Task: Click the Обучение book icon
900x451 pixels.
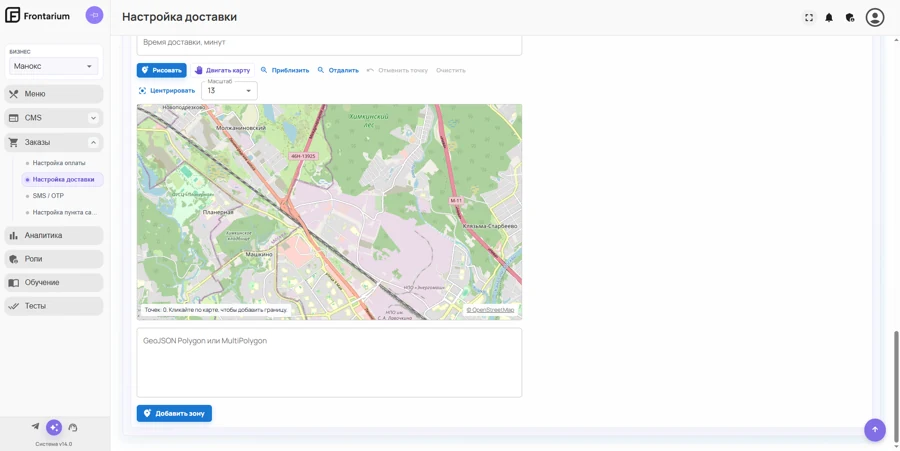Action: tap(14, 282)
